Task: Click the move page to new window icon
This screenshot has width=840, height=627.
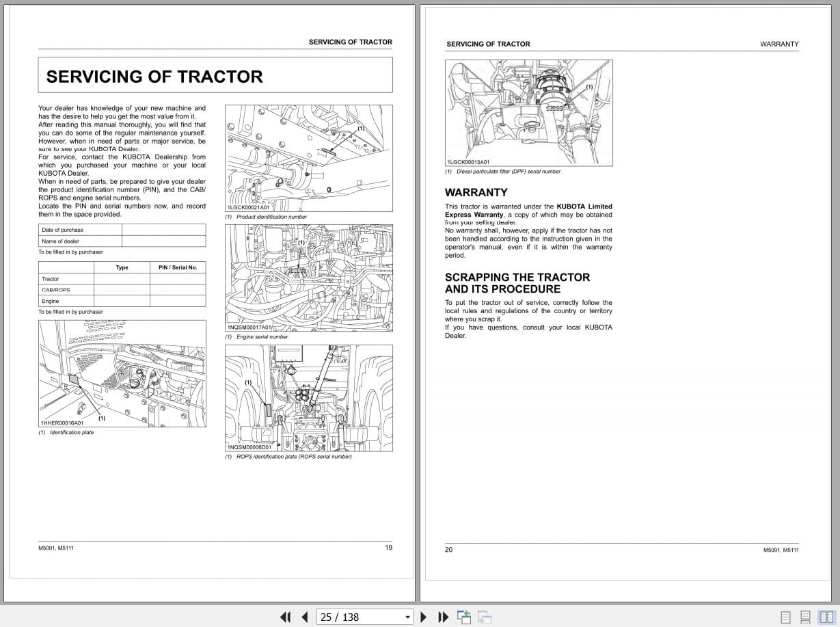Action: click(x=464, y=617)
